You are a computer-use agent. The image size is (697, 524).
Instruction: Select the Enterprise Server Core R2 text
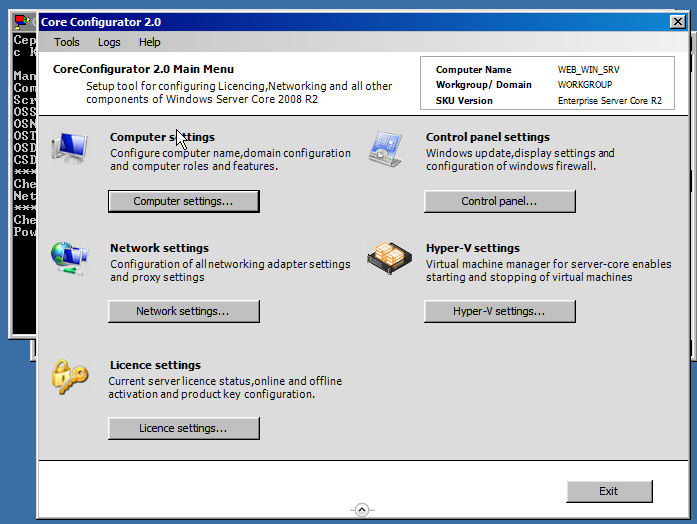pyautogui.click(x=610, y=101)
